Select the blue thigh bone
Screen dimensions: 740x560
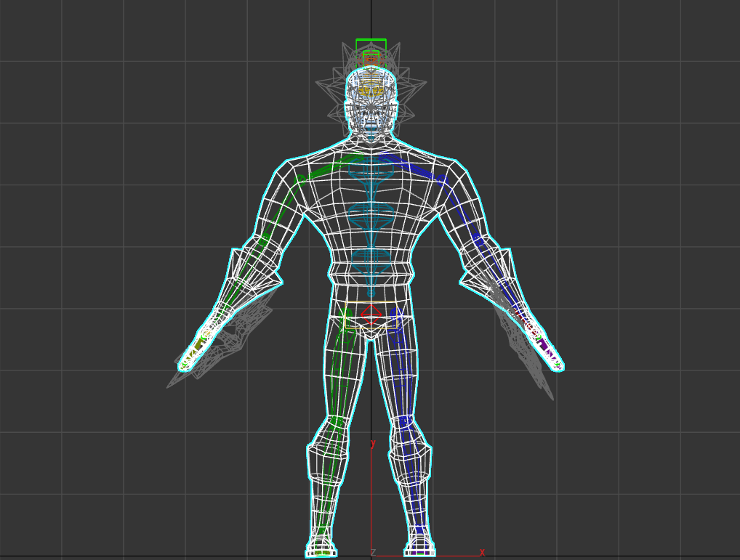pyautogui.click(x=402, y=363)
